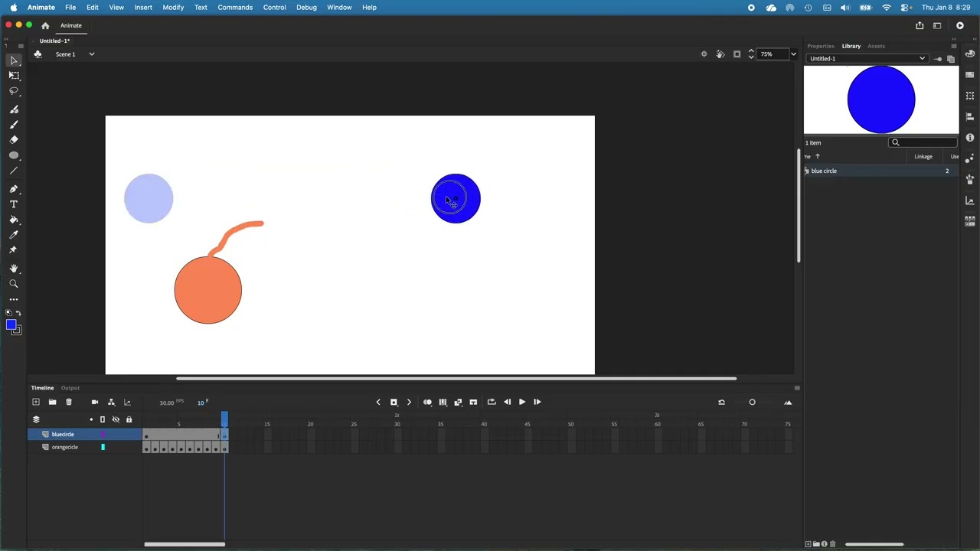The image size is (980, 551).
Task: Toggle loop playback in timeline
Action: [x=492, y=402]
